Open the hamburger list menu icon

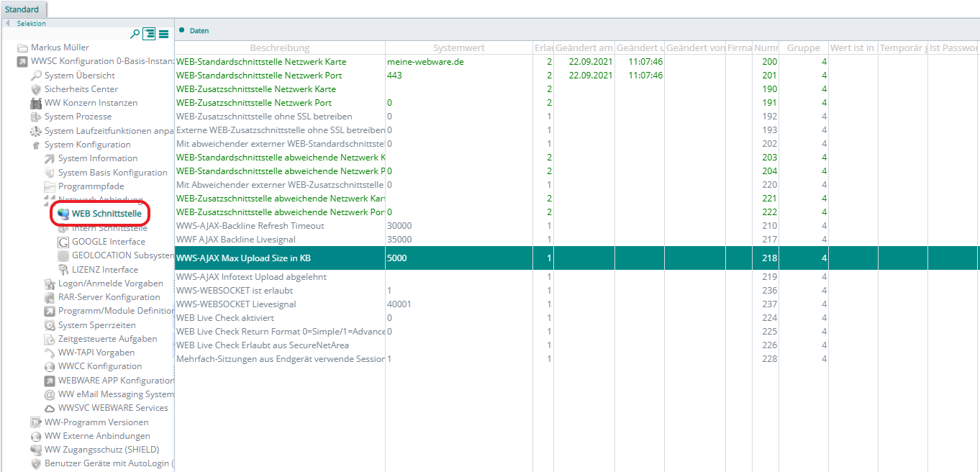pos(164,34)
